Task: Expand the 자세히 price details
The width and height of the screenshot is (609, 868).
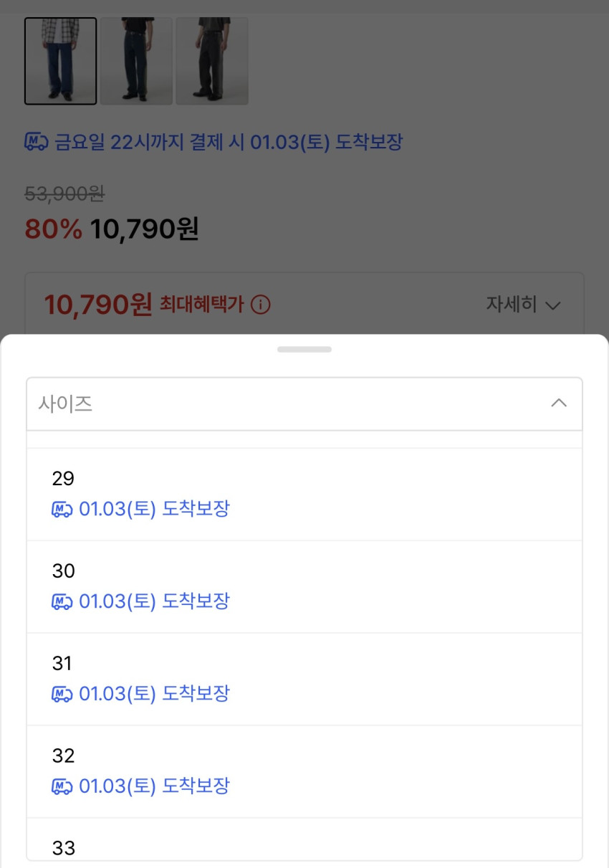Action: pos(512,305)
